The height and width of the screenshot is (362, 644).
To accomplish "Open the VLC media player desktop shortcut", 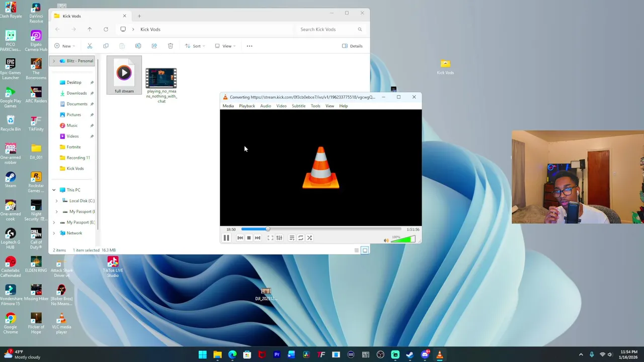I will (61, 323).
